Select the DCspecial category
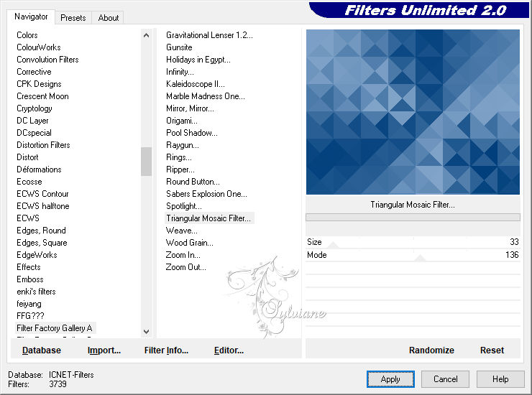Viewport: 532px width, 395px height. coord(34,133)
